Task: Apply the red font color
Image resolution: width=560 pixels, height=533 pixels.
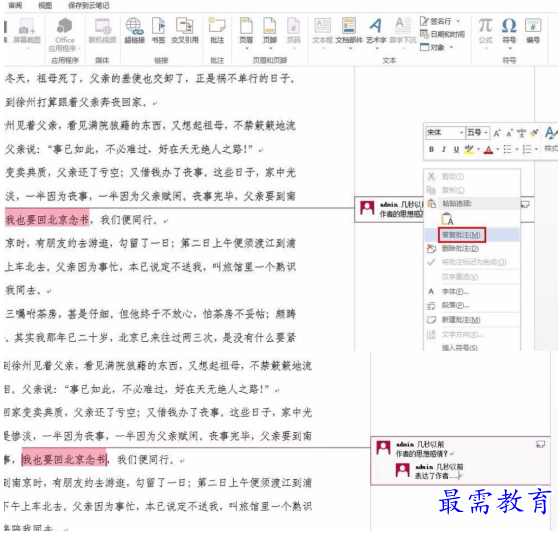Action: 488,149
